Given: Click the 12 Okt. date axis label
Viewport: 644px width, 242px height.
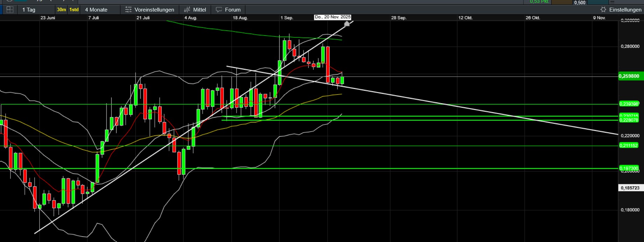Looking at the screenshot, I should (x=465, y=18).
